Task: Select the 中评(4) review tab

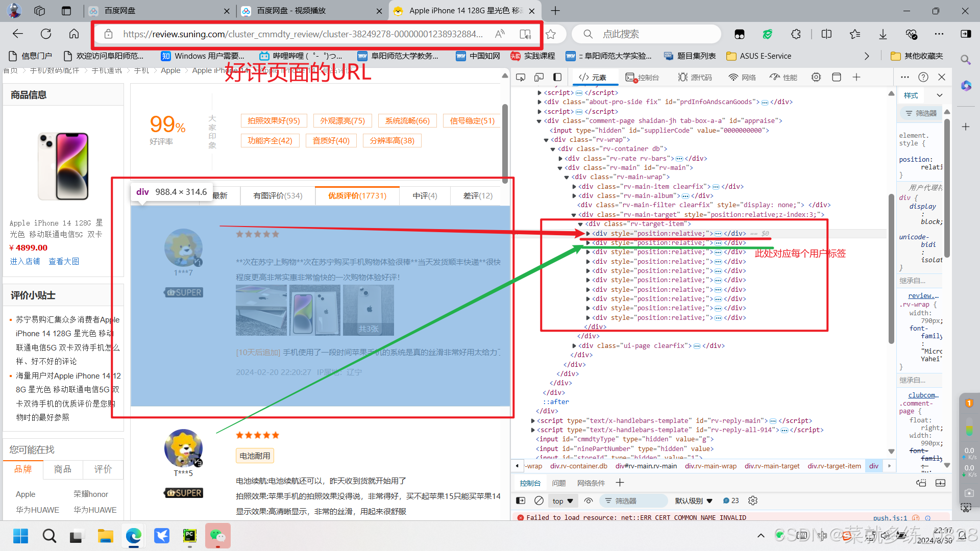Action: (425, 196)
